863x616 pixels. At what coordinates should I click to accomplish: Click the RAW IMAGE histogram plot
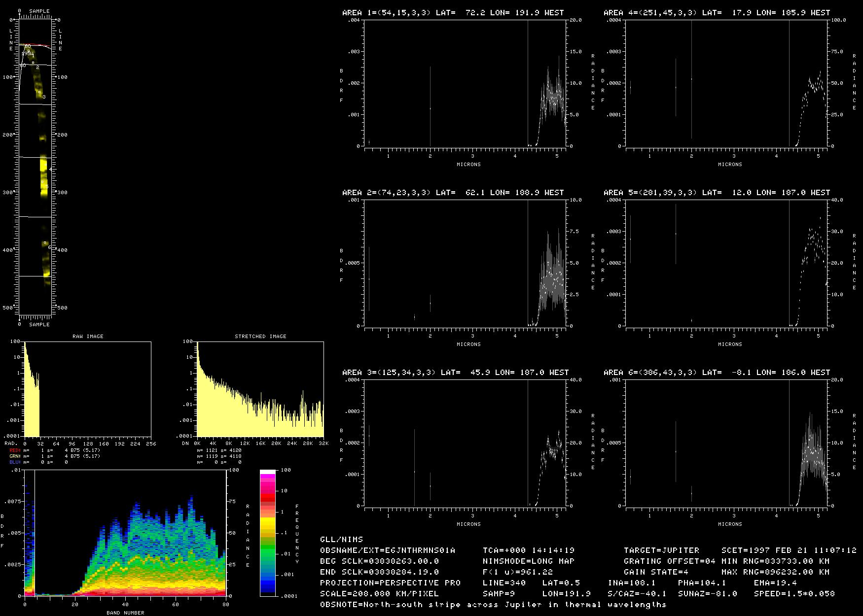[88, 389]
